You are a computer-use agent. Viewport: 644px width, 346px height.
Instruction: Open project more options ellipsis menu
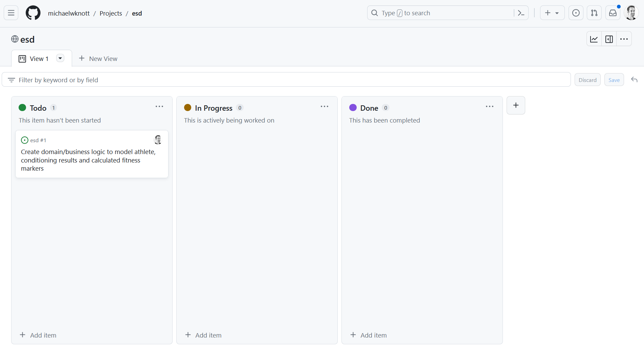pyautogui.click(x=624, y=39)
